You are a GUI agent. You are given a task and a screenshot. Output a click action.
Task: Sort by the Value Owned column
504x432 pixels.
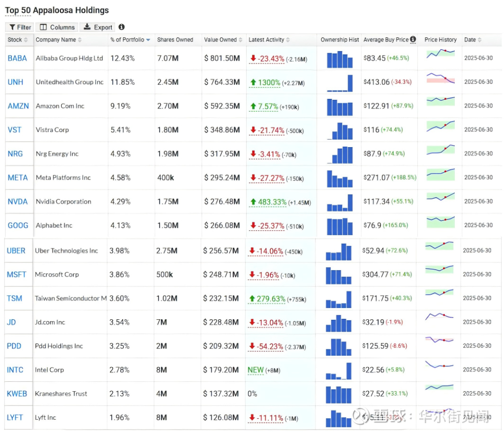tap(223, 40)
